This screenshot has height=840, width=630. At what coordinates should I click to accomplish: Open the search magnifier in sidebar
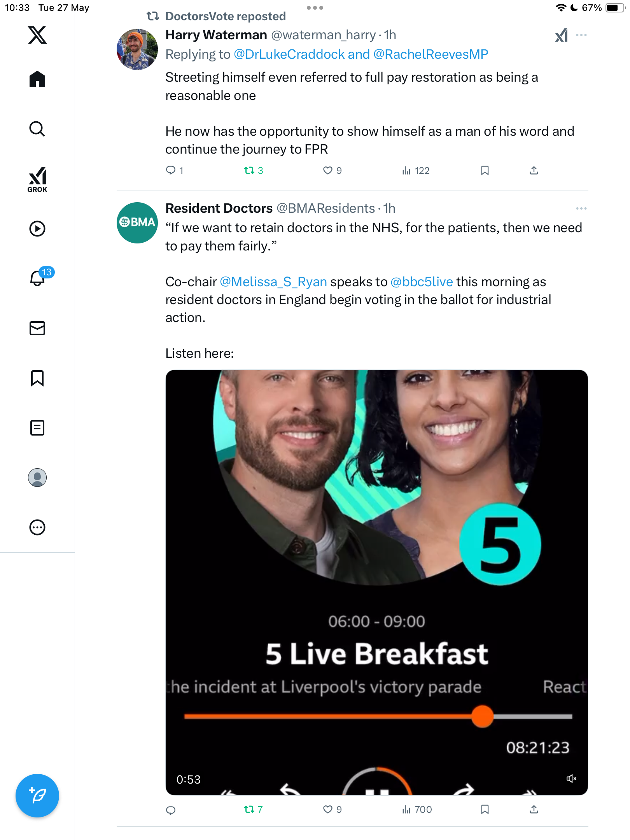(x=37, y=129)
